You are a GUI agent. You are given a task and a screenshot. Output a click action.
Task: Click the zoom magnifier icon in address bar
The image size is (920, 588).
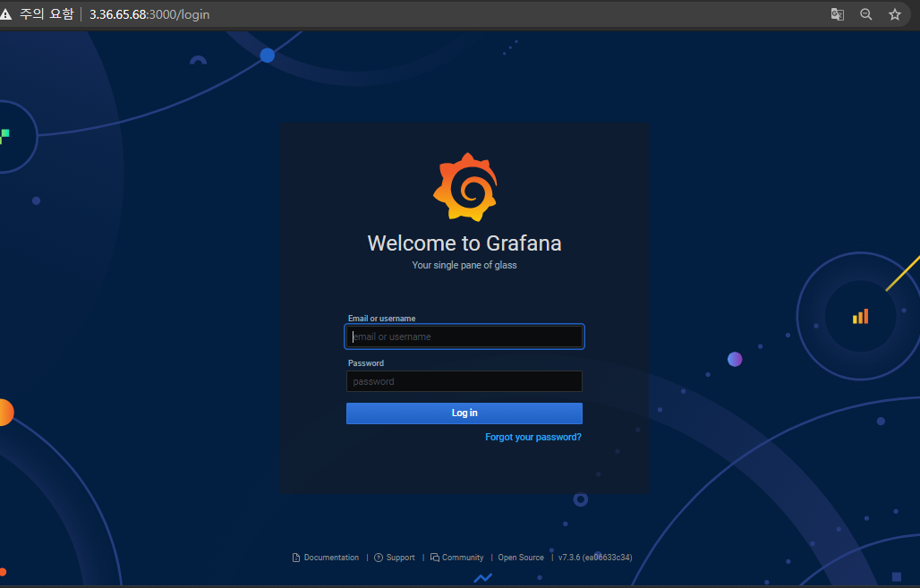(x=866, y=14)
